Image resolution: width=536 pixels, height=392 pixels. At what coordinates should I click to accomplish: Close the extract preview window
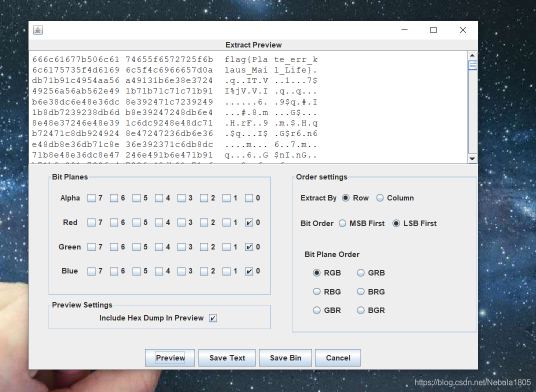click(463, 30)
